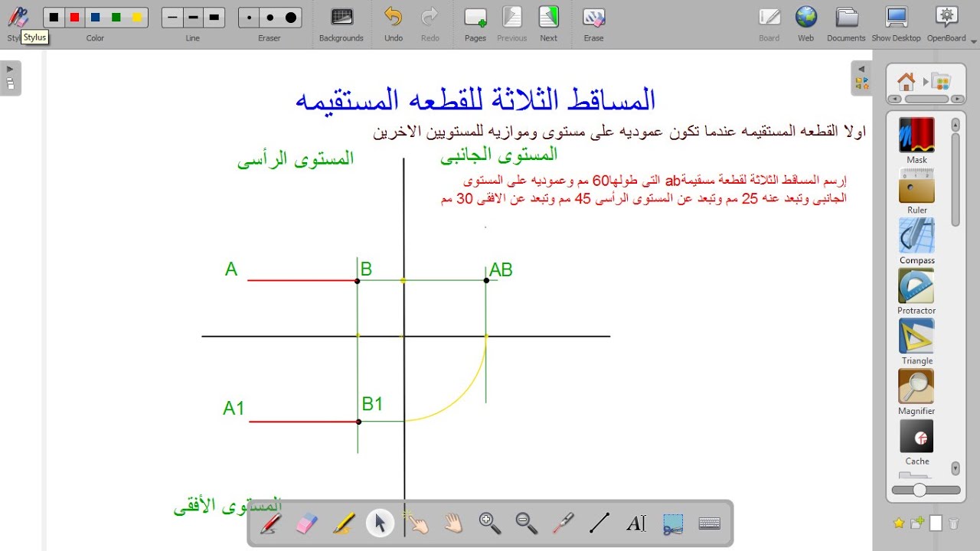The height and width of the screenshot is (551, 980).
Task: Pick the Eraser tool in bottom palette
Action: (x=306, y=523)
